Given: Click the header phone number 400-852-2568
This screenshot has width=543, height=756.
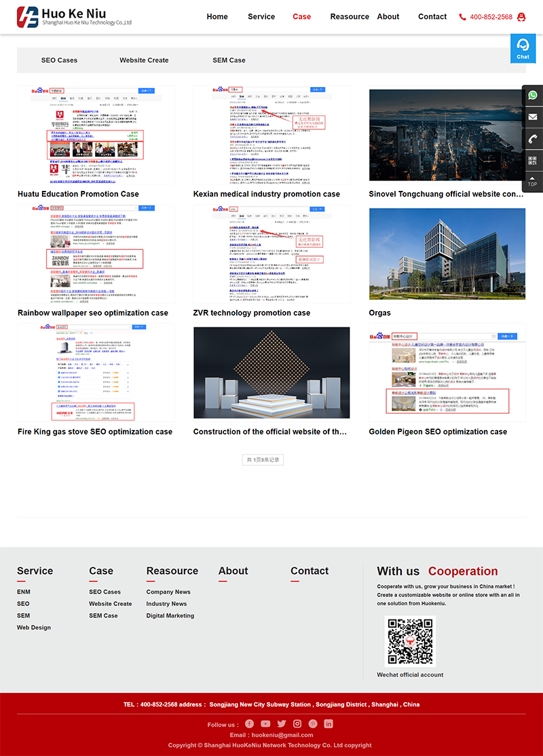Looking at the screenshot, I should click(491, 17).
